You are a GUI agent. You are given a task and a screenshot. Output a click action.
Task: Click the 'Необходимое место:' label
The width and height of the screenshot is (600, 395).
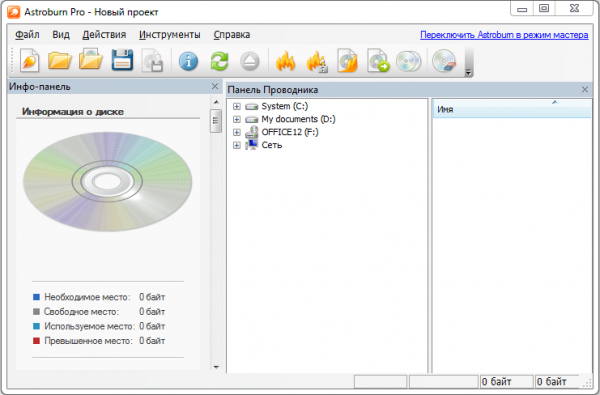87,297
